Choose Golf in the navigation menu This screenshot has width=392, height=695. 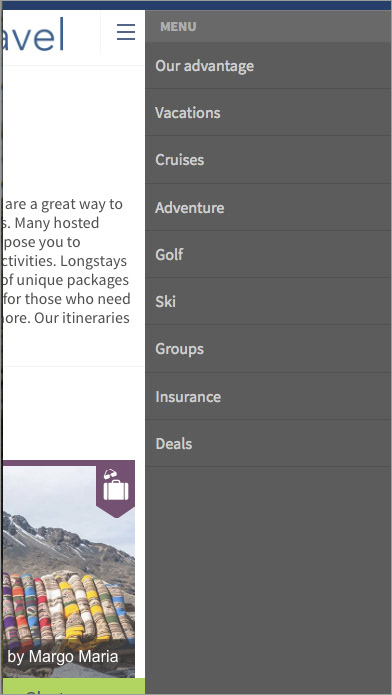269,254
